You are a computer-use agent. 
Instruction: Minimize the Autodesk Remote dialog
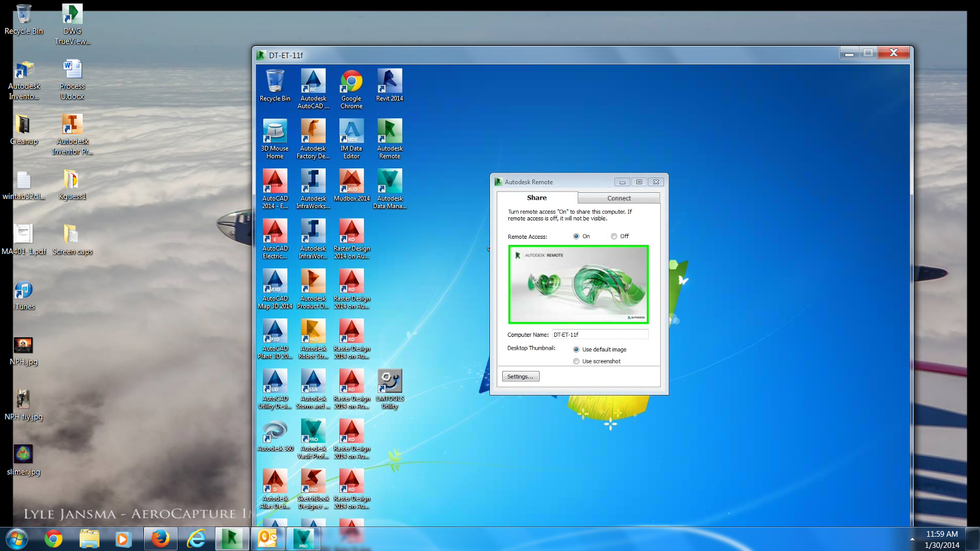point(622,182)
